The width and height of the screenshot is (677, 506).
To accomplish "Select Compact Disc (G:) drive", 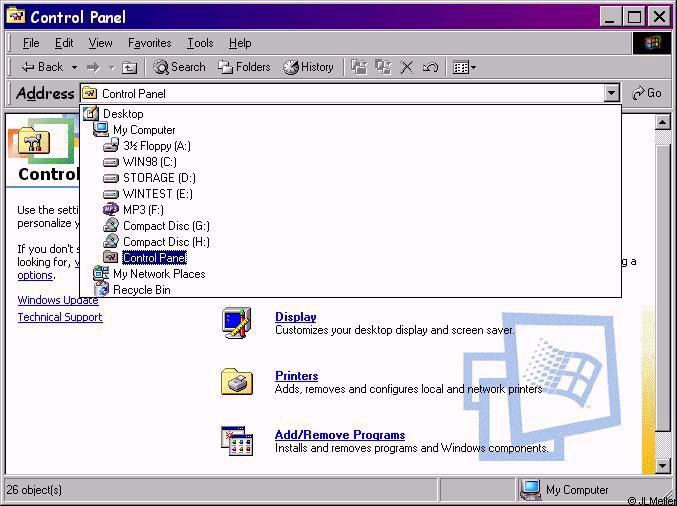I will [166, 226].
